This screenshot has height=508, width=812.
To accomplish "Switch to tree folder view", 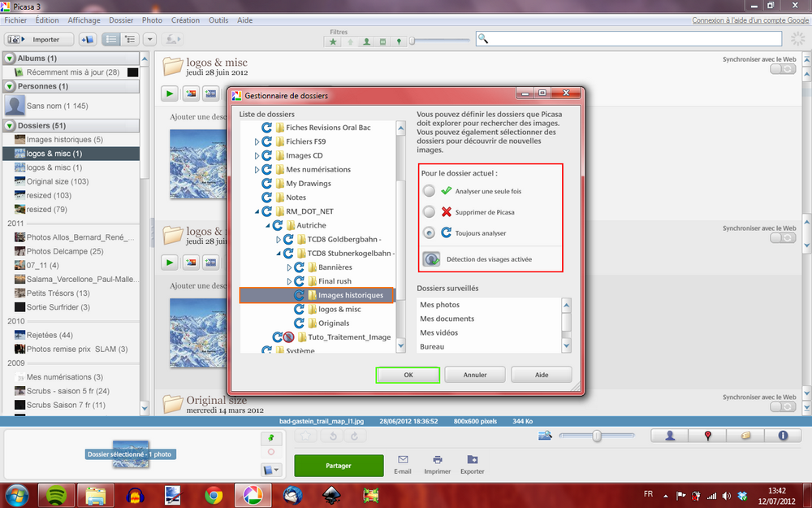I will [x=130, y=39].
